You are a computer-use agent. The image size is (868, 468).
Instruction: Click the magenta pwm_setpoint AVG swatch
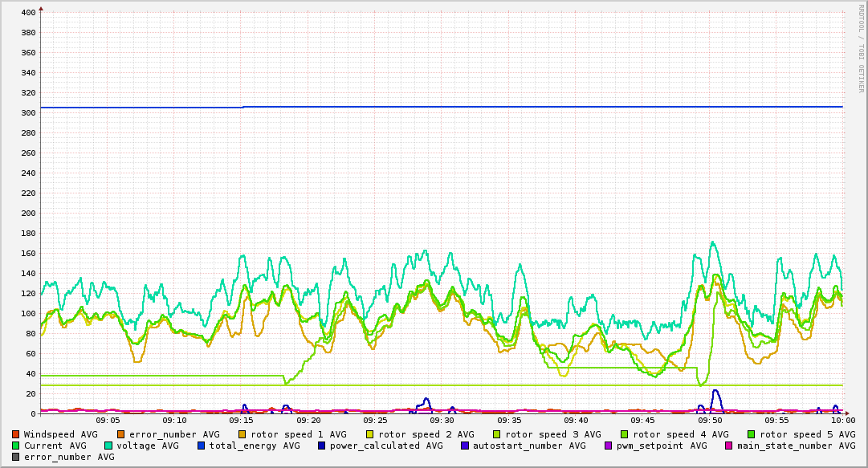[608, 446]
